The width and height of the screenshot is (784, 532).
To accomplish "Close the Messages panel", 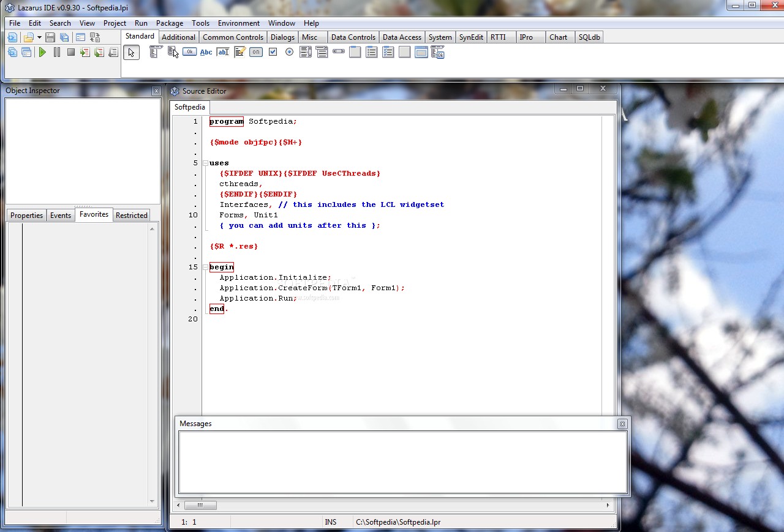I will (x=622, y=424).
